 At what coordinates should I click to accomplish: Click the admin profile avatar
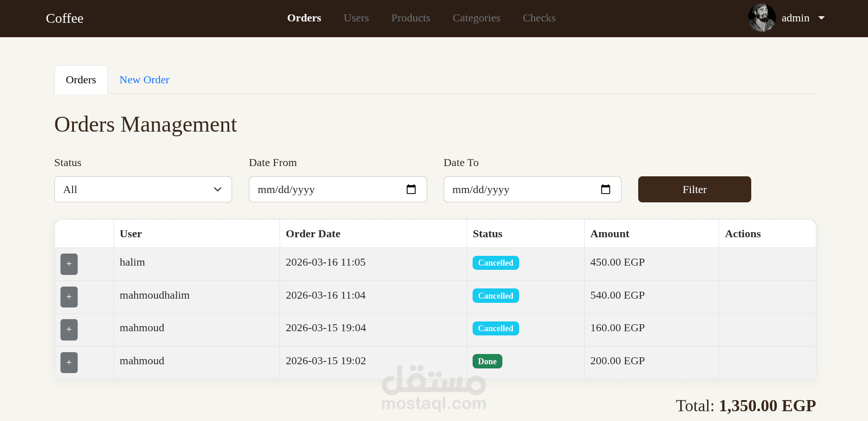pyautogui.click(x=761, y=18)
